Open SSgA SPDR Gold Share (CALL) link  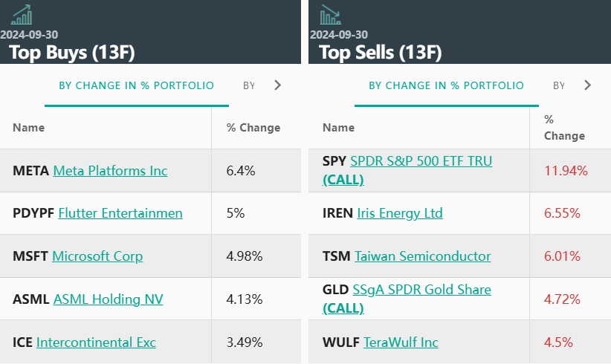(x=421, y=290)
